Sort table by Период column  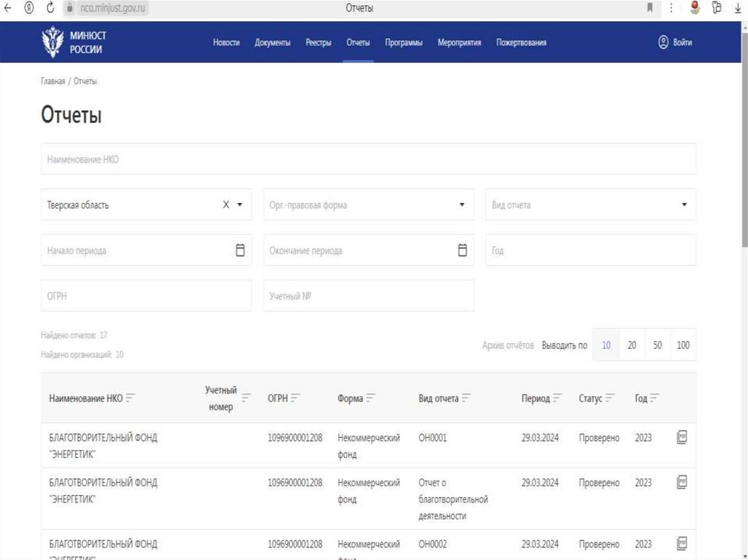[557, 399]
